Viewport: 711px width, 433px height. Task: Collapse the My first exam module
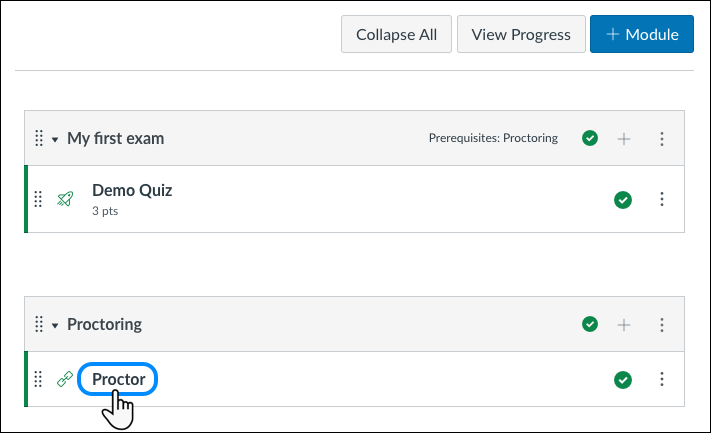55,139
